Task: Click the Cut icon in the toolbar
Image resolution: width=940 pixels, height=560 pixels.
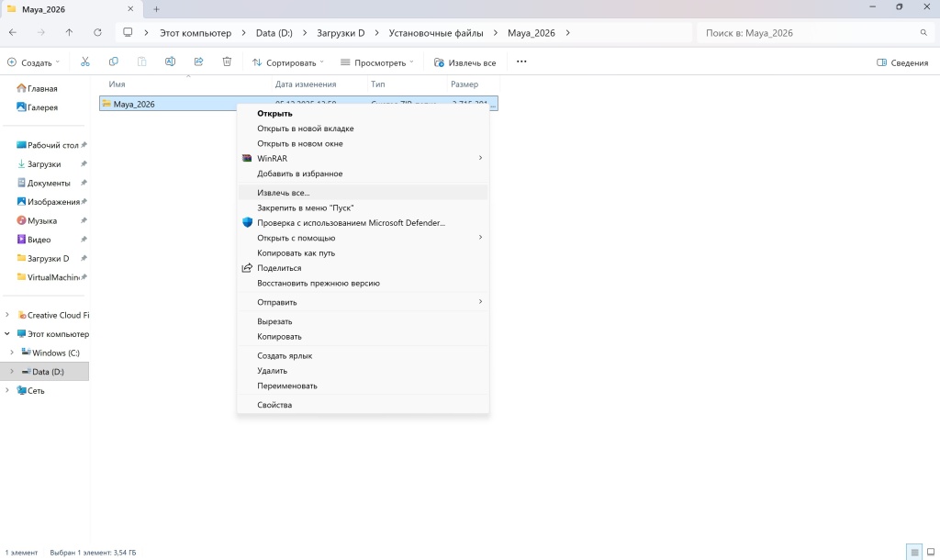Action: [84, 62]
